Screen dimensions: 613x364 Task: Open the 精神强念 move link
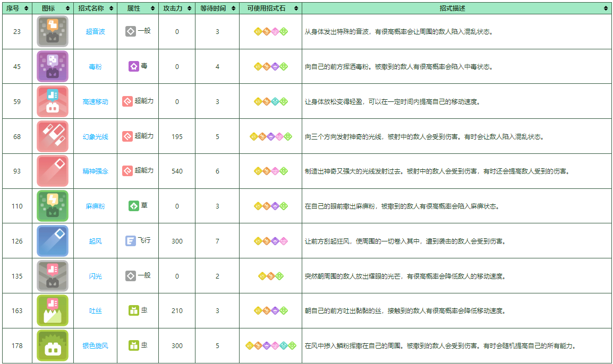96,171
